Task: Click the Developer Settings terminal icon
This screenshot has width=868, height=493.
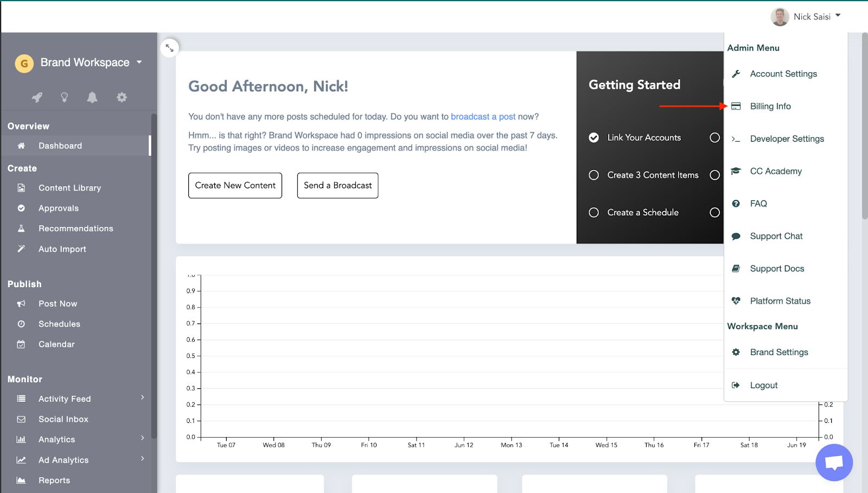Action: point(736,139)
